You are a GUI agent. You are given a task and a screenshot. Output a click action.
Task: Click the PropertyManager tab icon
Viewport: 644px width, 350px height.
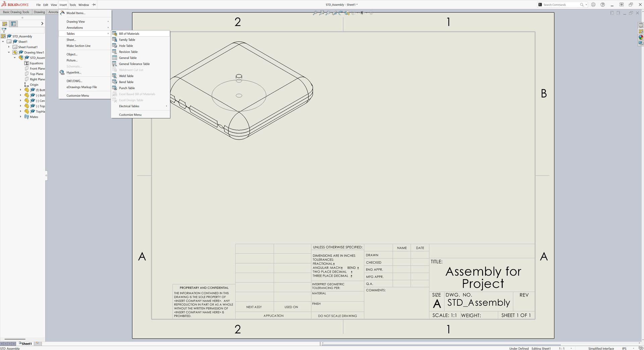[x=13, y=24]
